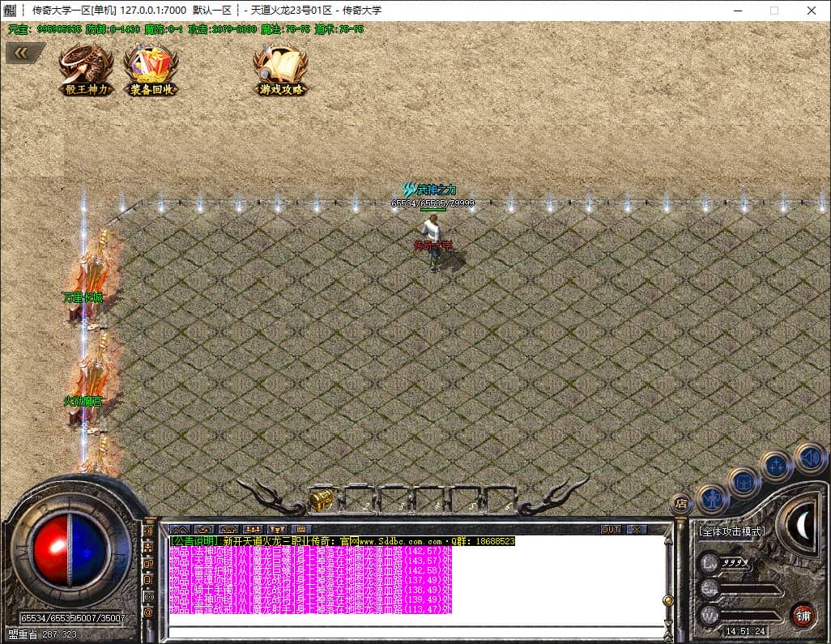The image size is (831, 644).
Task: Toggle the @ mention chat channel icon
Action: tap(149, 612)
